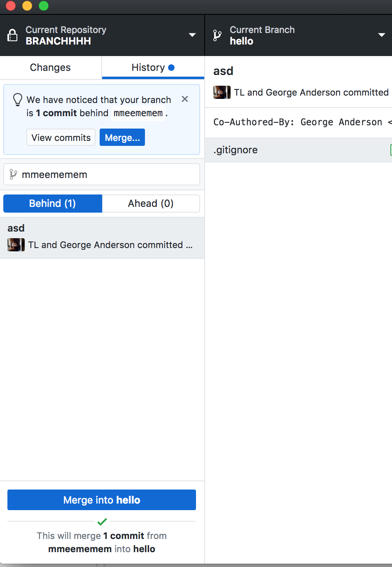
Task: Open the mmeememem branch selection field
Action: pyautogui.click(x=101, y=174)
